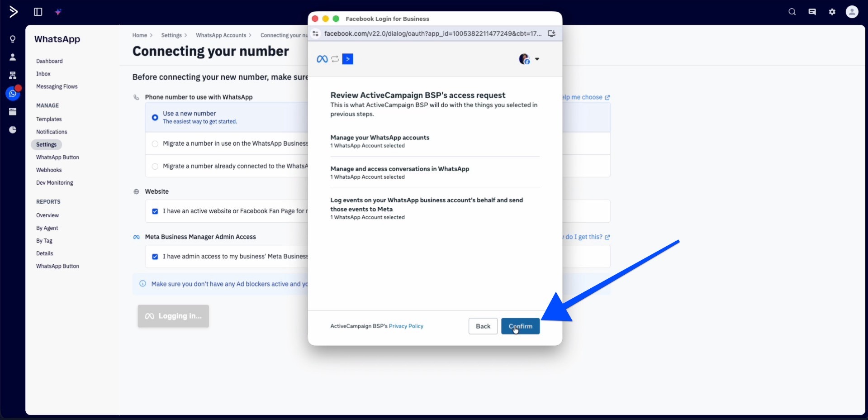Open Dev Monitoring menu item

pos(55,182)
